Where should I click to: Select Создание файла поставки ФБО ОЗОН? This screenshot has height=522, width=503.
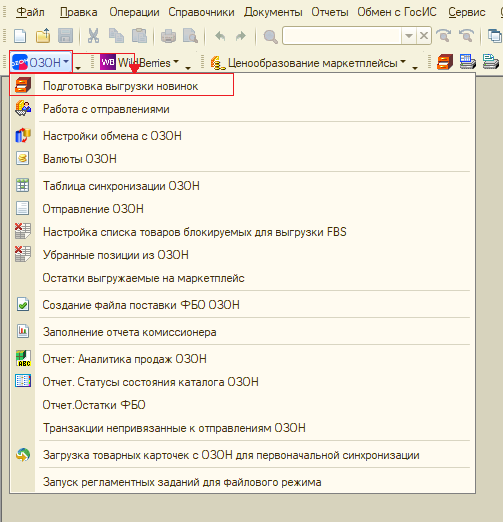click(141, 305)
